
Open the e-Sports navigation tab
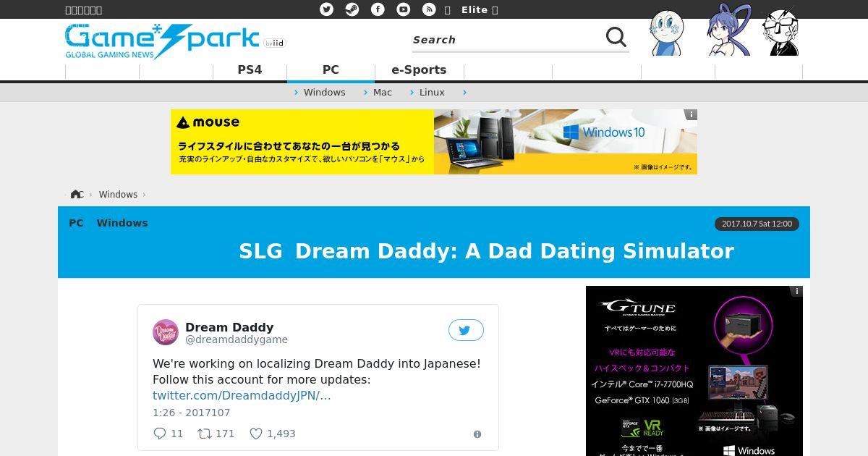pyautogui.click(x=419, y=70)
